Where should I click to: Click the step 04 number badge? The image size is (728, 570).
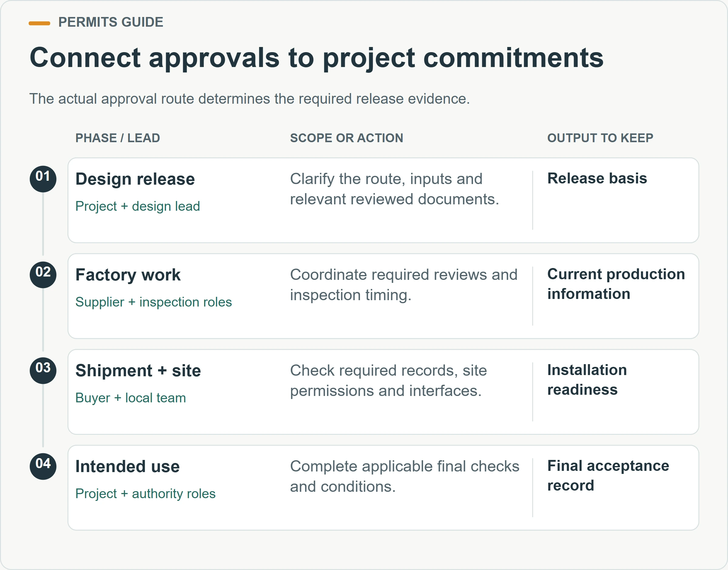pos(43,466)
